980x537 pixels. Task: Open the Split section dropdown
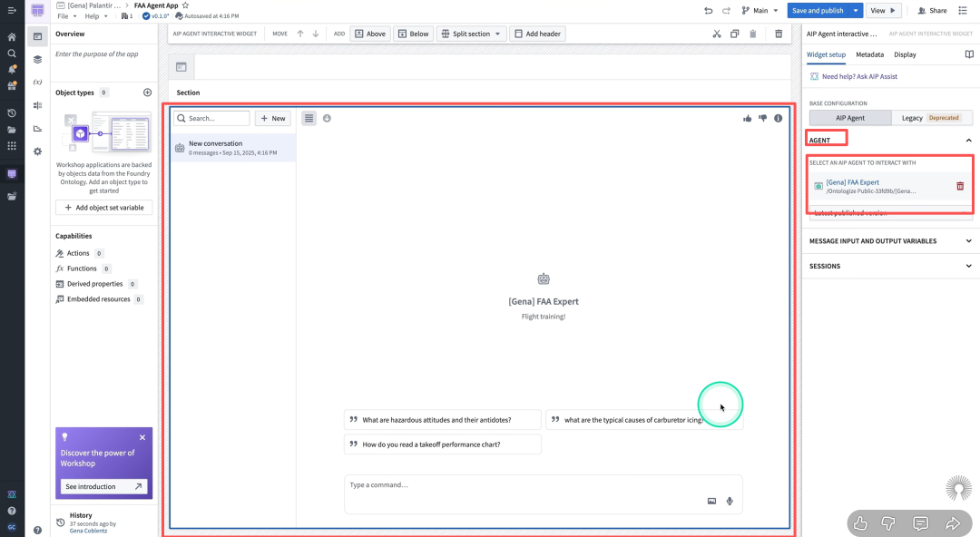471,34
